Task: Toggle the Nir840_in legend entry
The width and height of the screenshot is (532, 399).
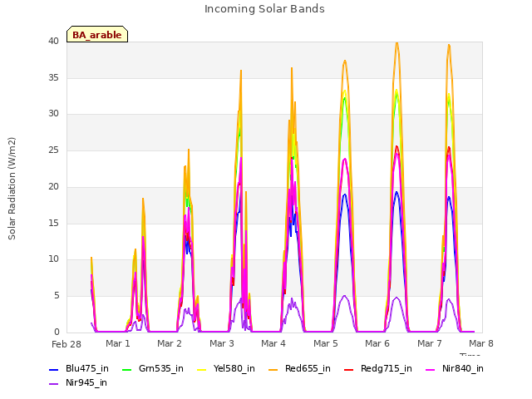Action: coord(455,368)
